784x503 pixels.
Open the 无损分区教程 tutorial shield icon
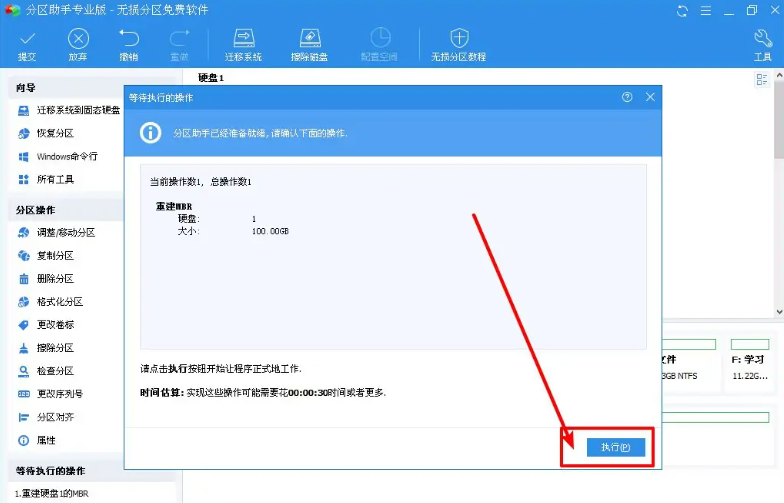pyautogui.click(x=458, y=42)
